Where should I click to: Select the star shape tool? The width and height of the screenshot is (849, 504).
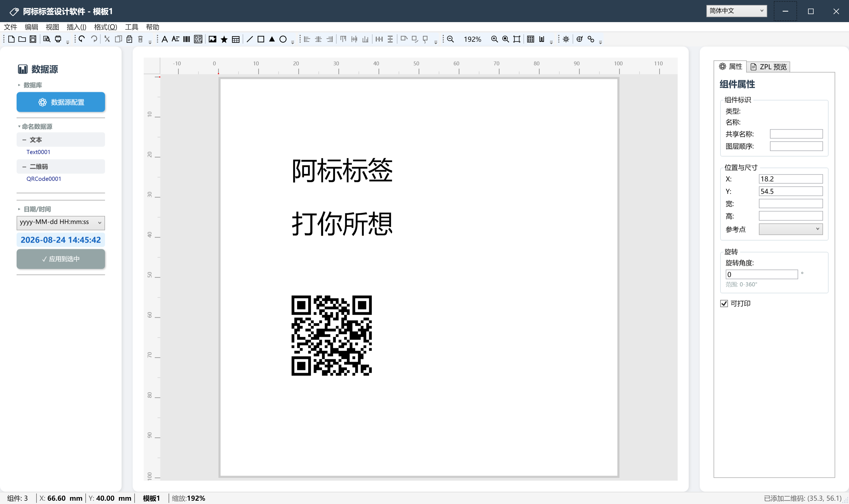point(224,40)
